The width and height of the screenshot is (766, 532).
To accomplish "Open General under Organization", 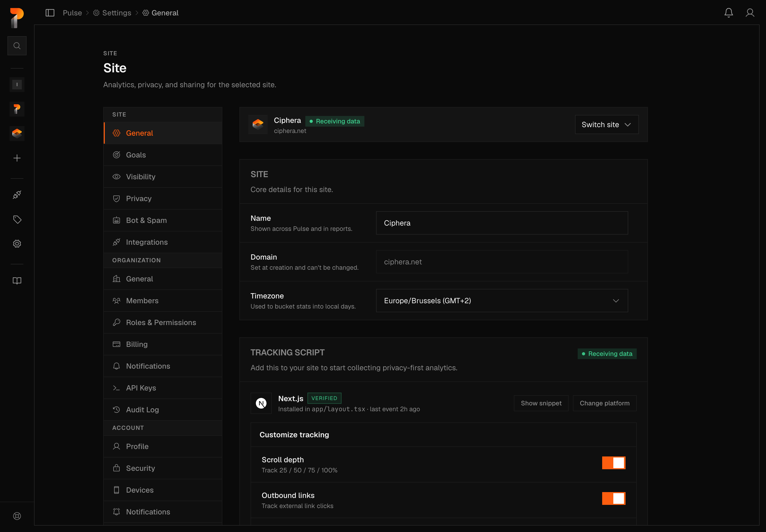I will tap(163, 279).
